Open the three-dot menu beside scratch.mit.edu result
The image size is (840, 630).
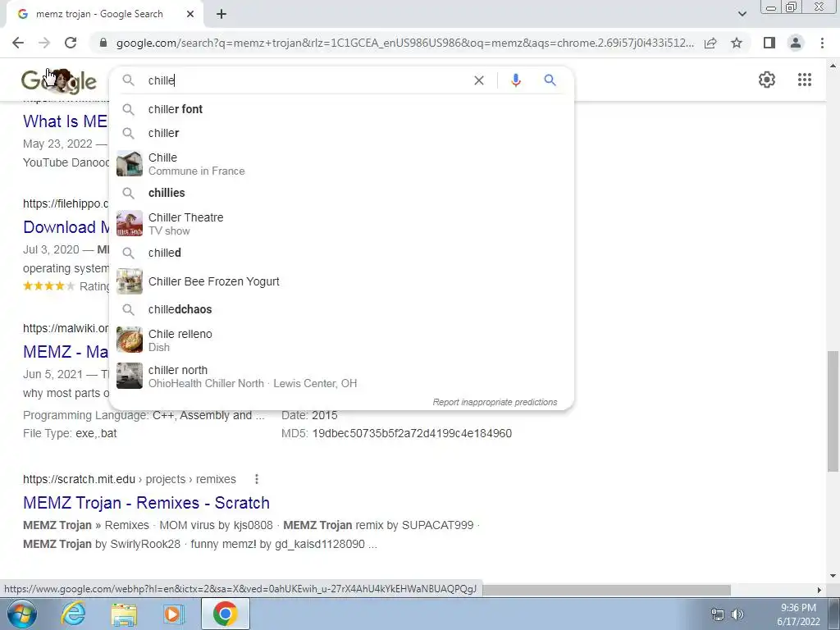(257, 479)
